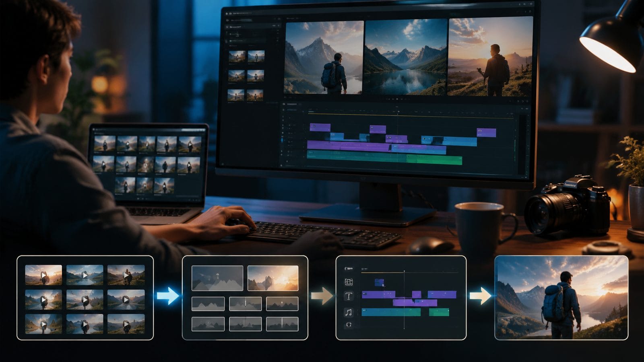
Task: Play last clip in the nine-clip source grid
Action: pyautogui.click(x=126, y=324)
